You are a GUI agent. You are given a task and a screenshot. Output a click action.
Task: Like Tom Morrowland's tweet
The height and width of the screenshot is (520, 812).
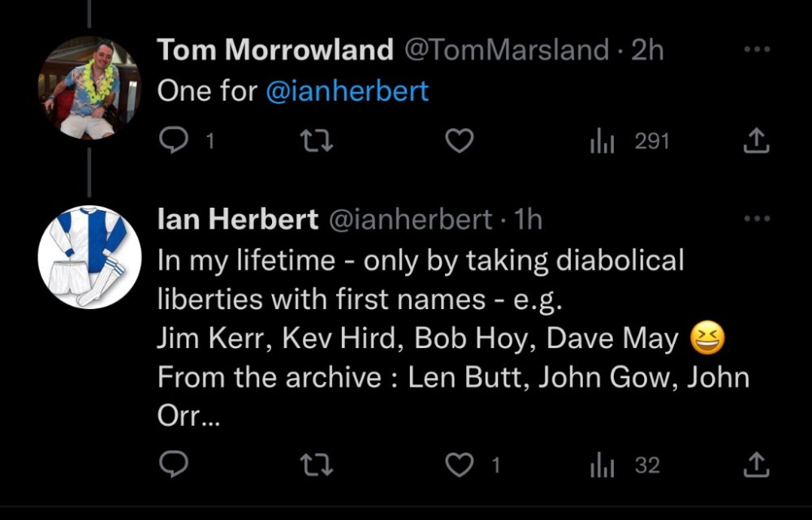[x=460, y=142]
